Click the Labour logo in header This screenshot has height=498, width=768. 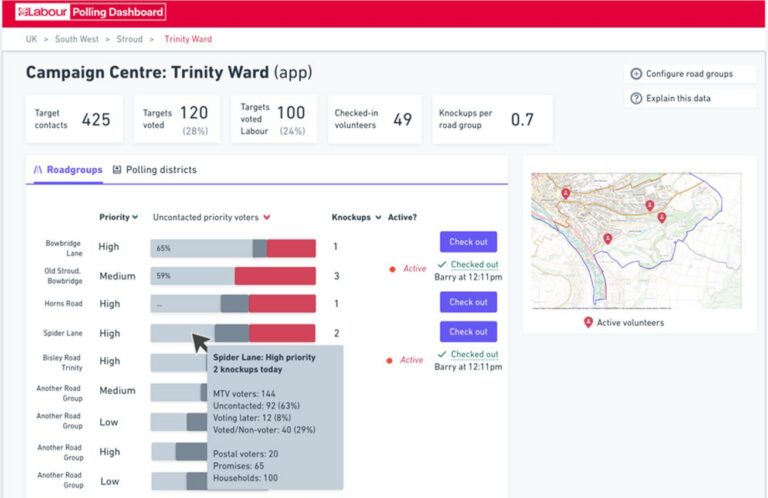click(x=41, y=12)
